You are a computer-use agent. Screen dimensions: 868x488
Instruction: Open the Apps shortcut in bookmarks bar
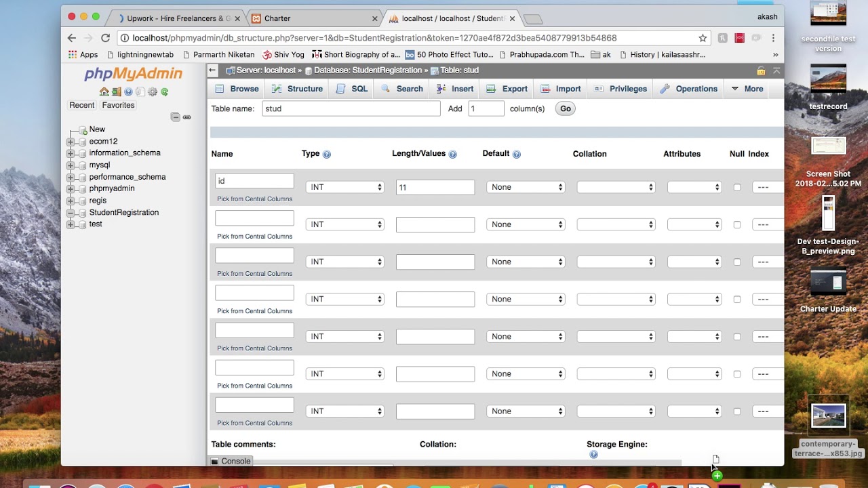(83, 55)
